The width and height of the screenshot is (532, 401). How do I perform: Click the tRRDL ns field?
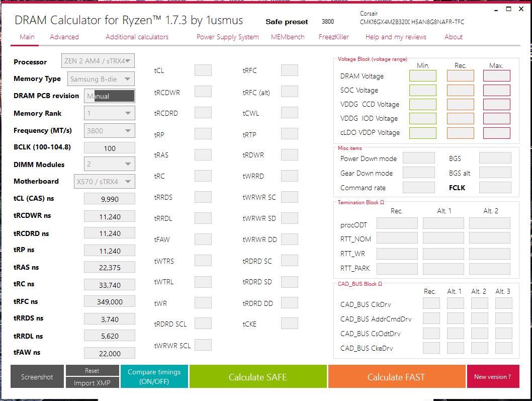coord(109,336)
